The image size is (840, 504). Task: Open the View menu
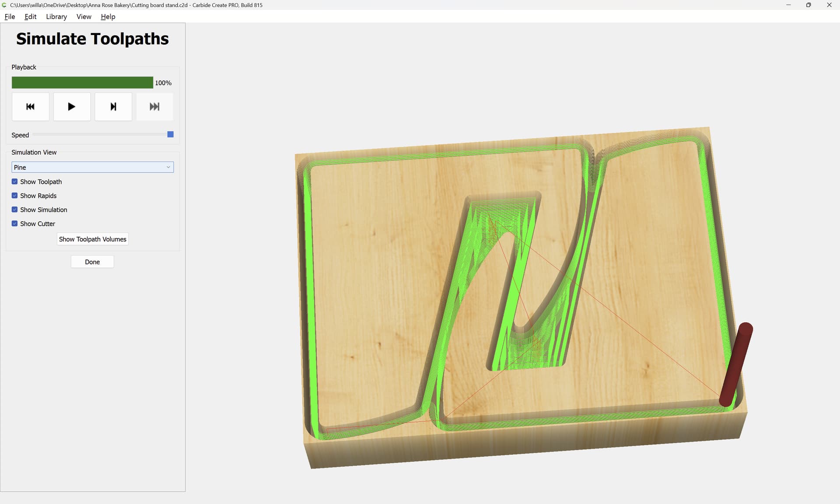click(x=84, y=17)
